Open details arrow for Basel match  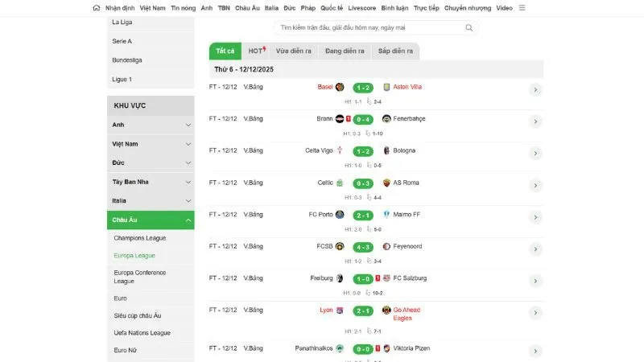pos(535,90)
